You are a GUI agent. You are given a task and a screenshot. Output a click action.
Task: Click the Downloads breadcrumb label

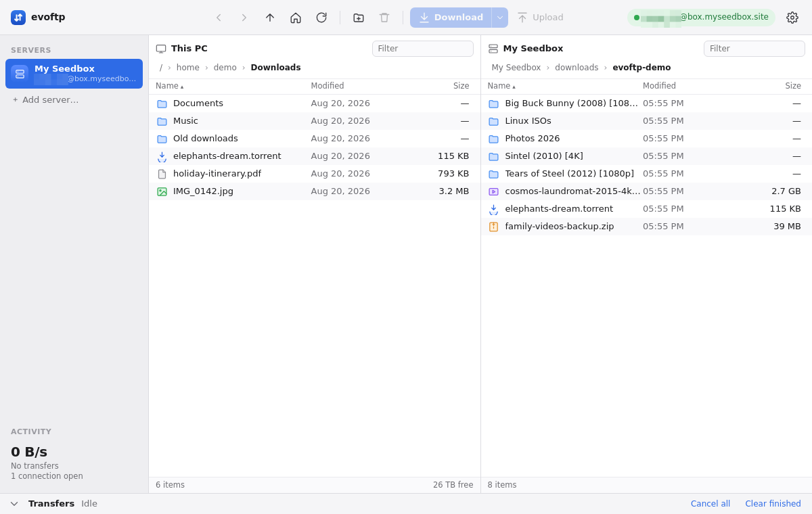(x=275, y=68)
